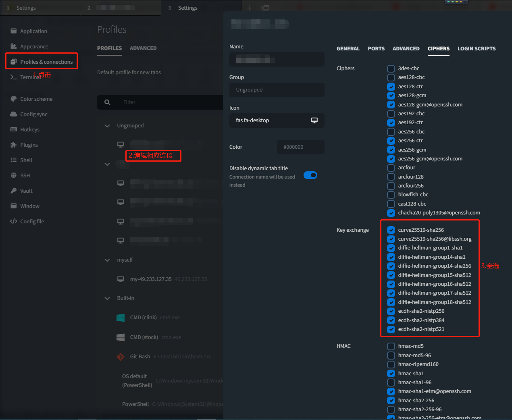The height and width of the screenshot is (420, 512).
Task: Switch to the GENERAL tab
Action: (x=348, y=48)
